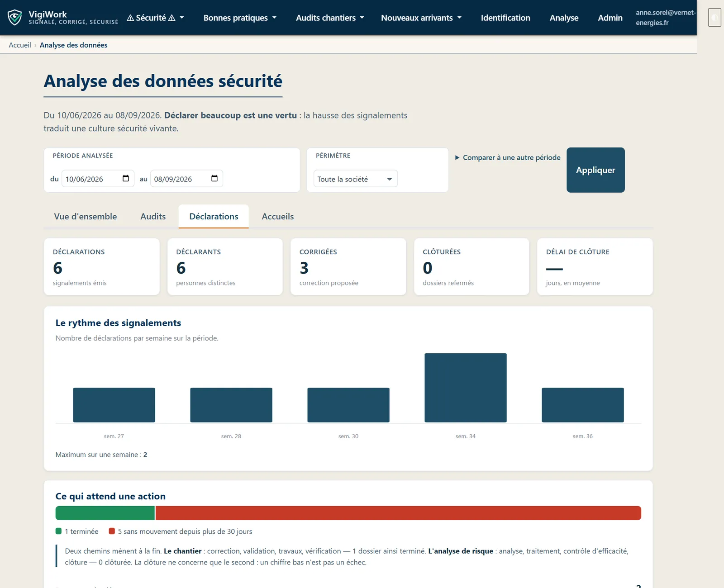
Task: Open the calendar picker for the end date
Action: pyautogui.click(x=214, y=179)
